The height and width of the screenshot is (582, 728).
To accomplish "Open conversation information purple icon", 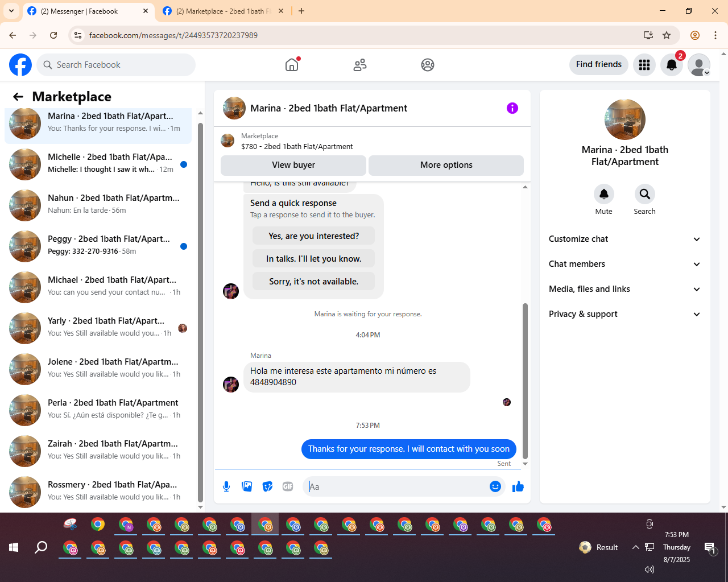I will [x=512, y=108].
